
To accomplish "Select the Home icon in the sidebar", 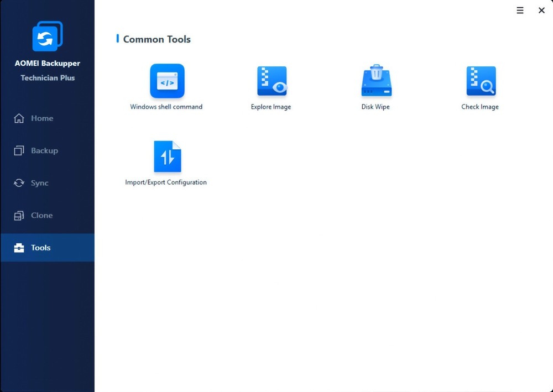I will [x=19, y=118].
